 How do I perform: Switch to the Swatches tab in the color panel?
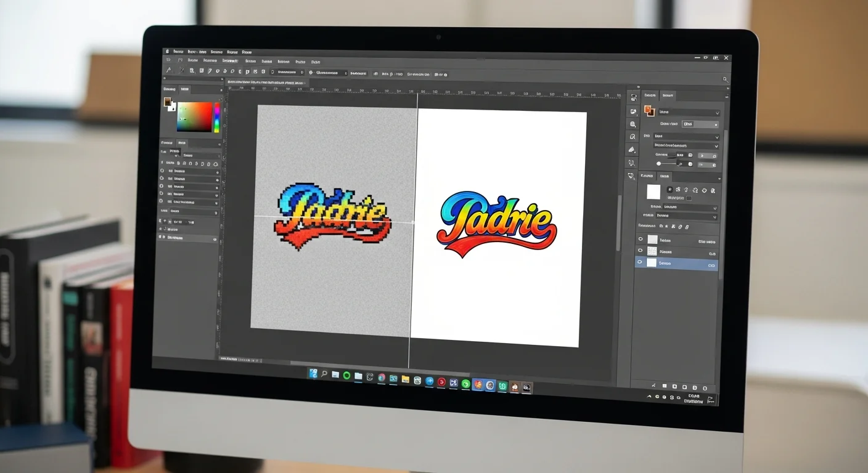pos(186,89)
